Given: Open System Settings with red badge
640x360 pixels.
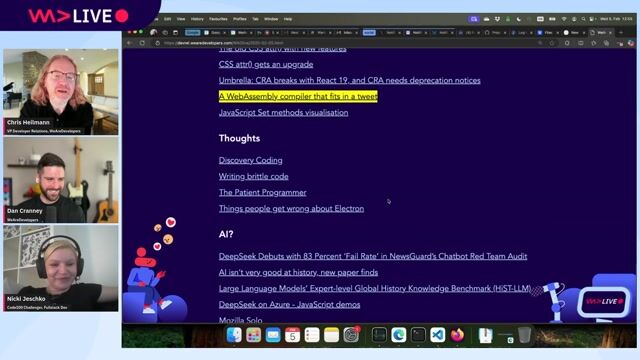Looking at the screenshot, I should [351, 335].
